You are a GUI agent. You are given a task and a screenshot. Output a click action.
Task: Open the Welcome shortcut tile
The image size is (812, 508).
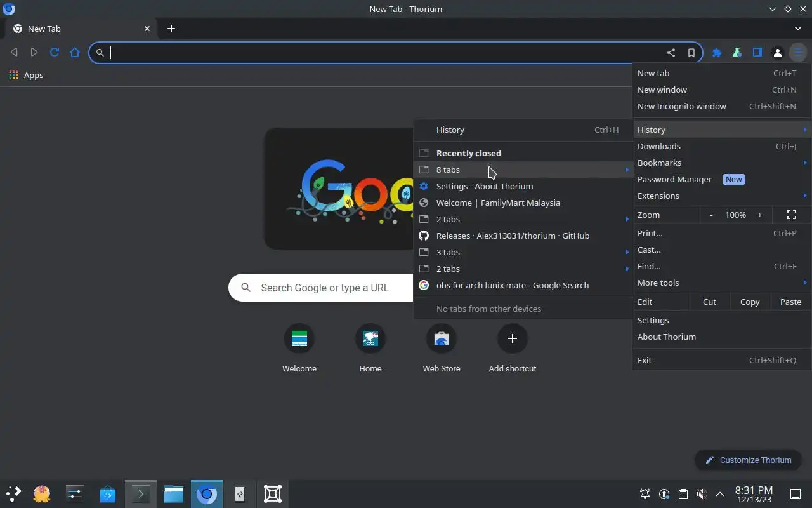[299, 349]
